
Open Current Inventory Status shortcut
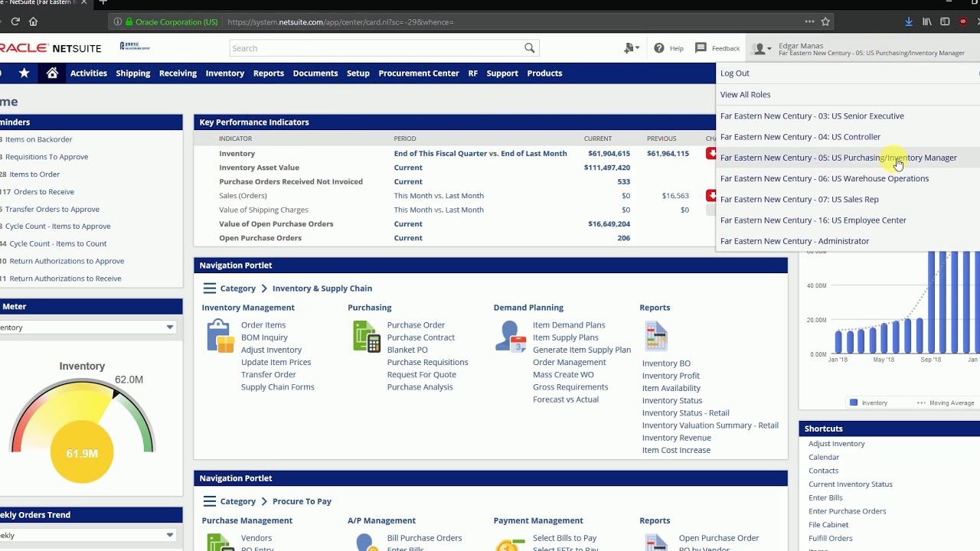[x=851, y=484]
